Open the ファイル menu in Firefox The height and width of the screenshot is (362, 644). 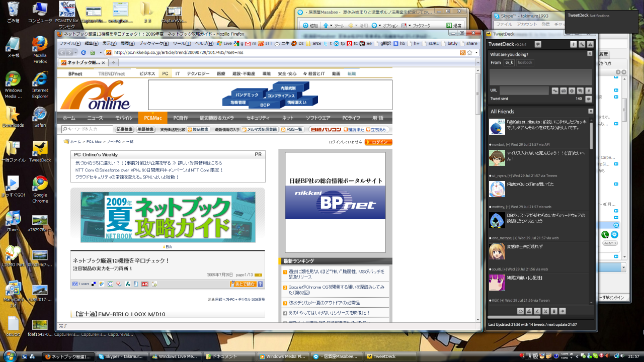pyautogui.click(x=70, y=43)
